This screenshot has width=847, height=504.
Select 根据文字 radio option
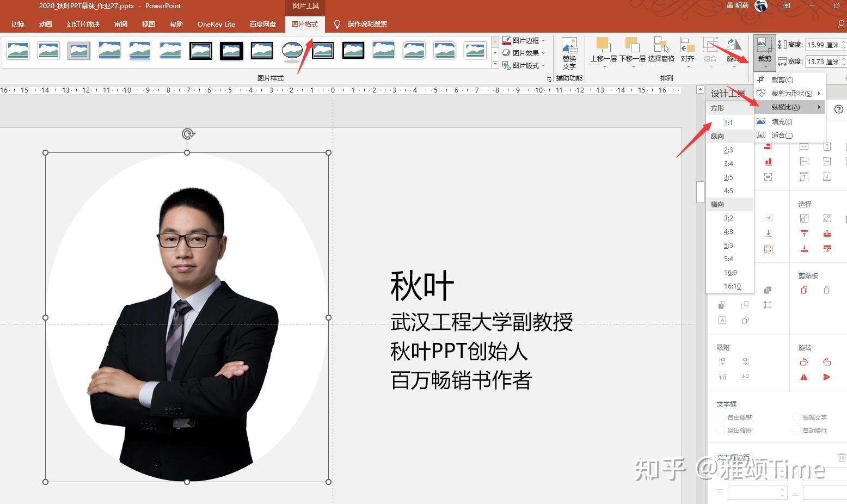[796, 417]
